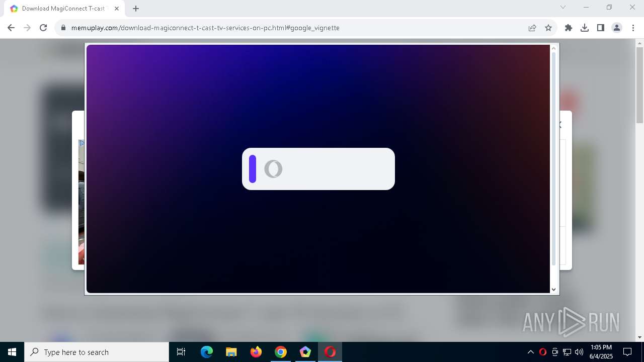Go back to the previous page

11,28
